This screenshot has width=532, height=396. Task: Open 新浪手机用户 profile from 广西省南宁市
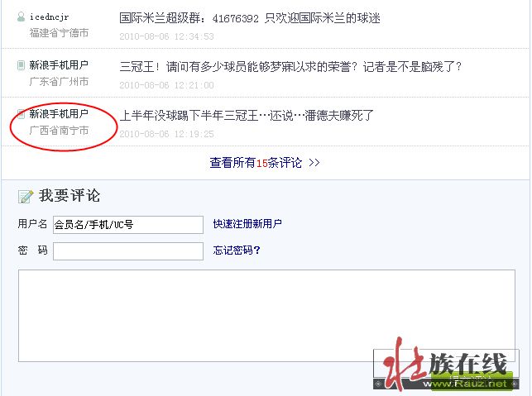(x=59, y=114)
